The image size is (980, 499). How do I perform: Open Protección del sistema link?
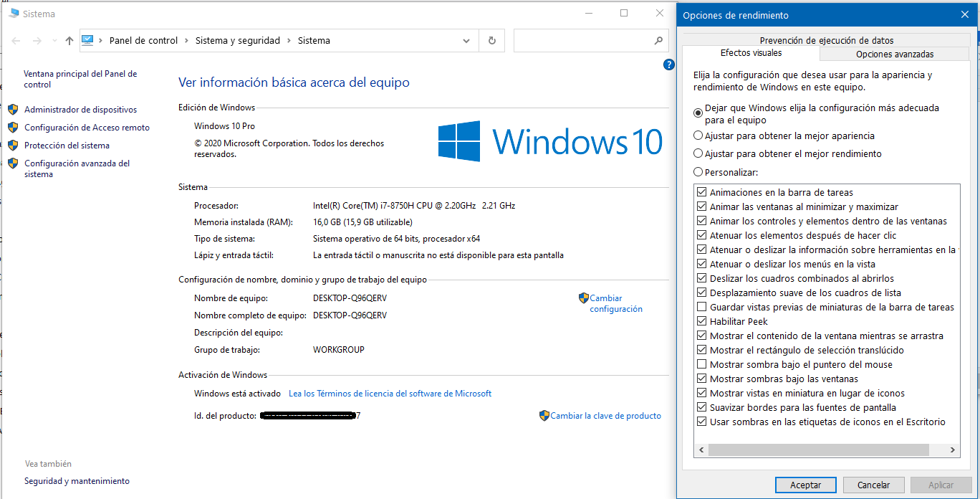click(x=67, y=146)
